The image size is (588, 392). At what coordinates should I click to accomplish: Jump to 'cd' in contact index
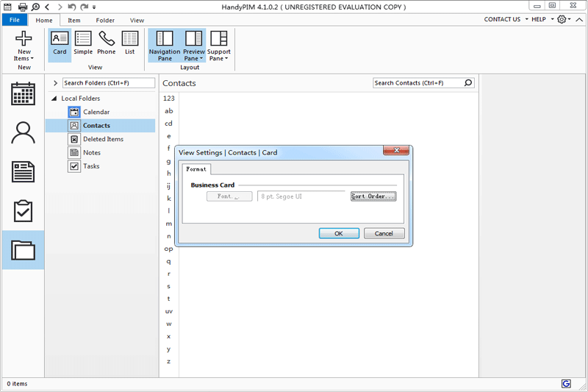(x=169, y=124)
